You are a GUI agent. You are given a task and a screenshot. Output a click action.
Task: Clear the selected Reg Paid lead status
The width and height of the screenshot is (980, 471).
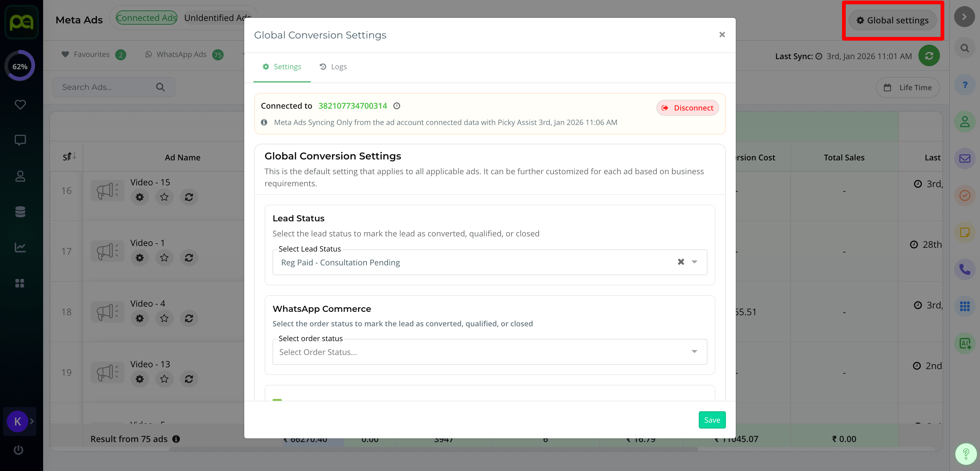[x=681, y=262]
